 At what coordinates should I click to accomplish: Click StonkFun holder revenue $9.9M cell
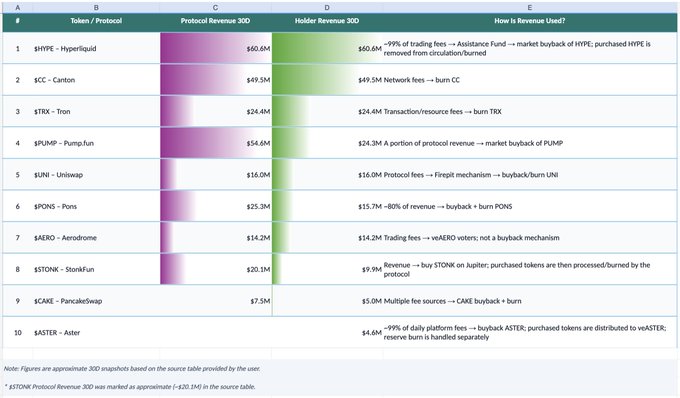tap(327, 269)
